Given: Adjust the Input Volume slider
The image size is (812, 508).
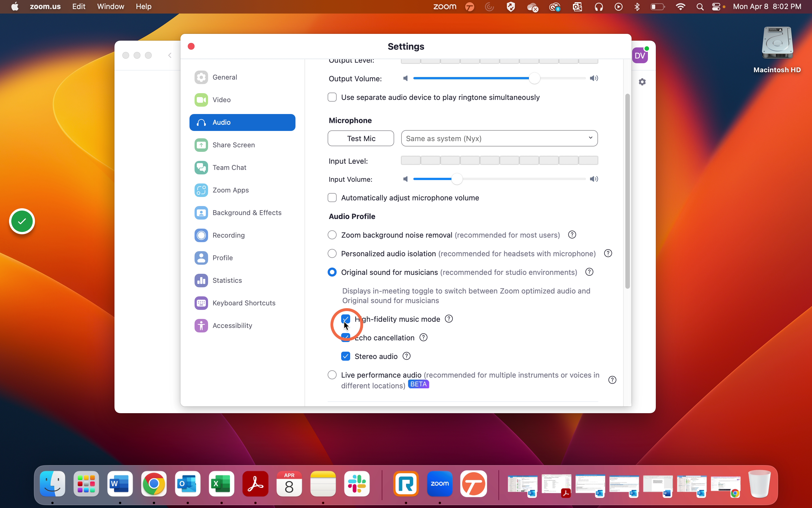Looking at the screenshot, I should click(x=457, y=179).
